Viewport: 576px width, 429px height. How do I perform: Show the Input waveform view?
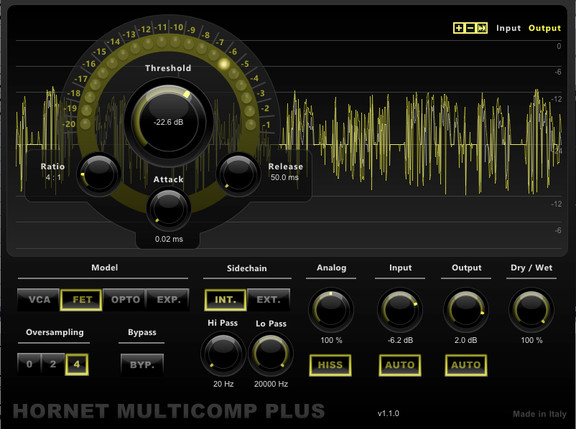pyautogui.click(x=508, y=28)
